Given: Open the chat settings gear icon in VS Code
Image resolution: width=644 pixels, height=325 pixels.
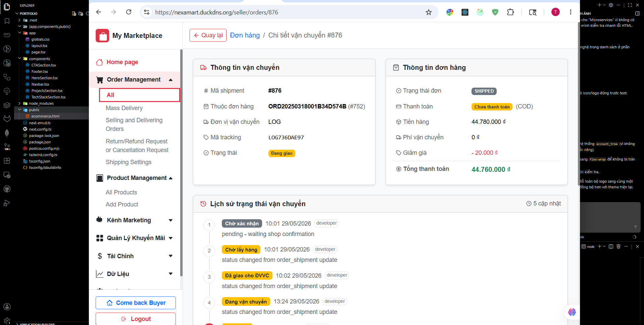Looking at the screenshot, I should coord(611,5).
